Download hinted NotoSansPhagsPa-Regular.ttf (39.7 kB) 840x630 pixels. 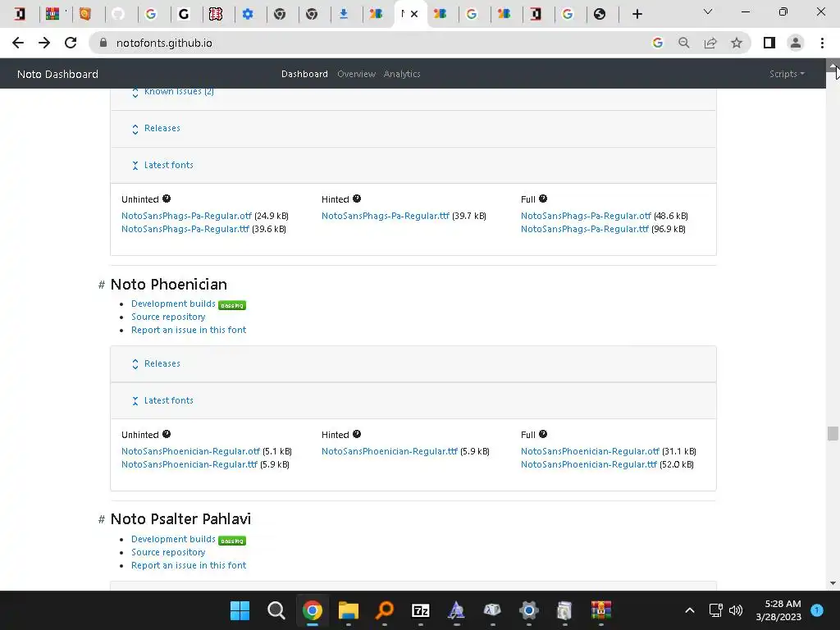tap(386, 216)
